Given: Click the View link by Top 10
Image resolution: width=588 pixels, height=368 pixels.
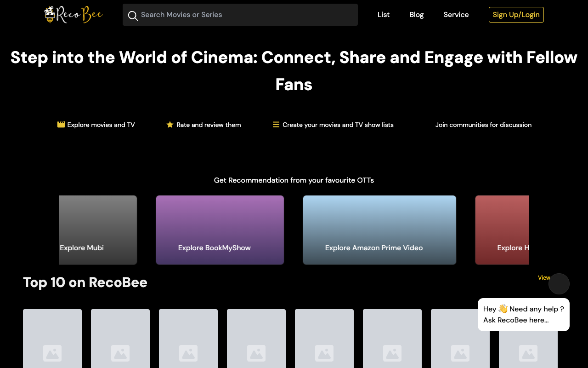Looking at the screenshot, I should (544, 278).
